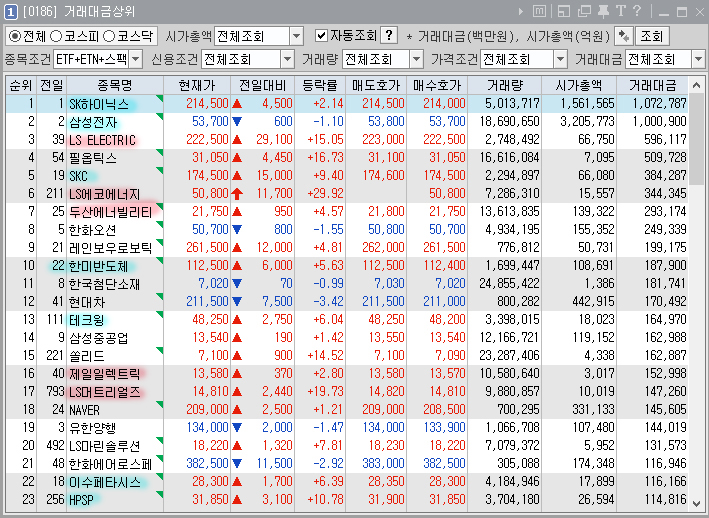Click the settings tool icon left of 조회

(x=624, y=36)
